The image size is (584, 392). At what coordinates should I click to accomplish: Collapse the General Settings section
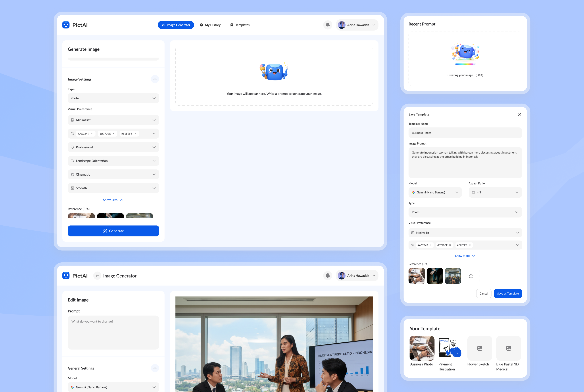pos(155,368)
